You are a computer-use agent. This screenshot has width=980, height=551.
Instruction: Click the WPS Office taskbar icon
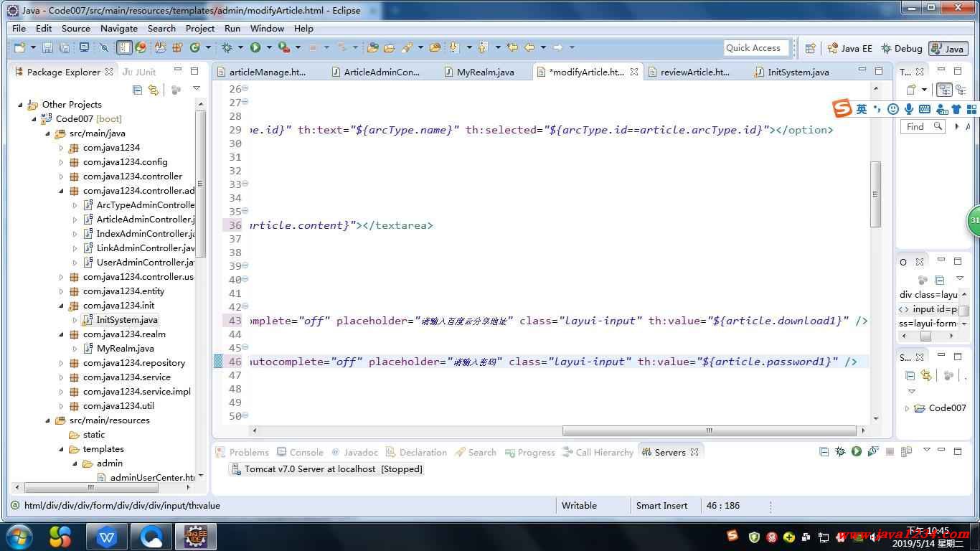(107, 537)
